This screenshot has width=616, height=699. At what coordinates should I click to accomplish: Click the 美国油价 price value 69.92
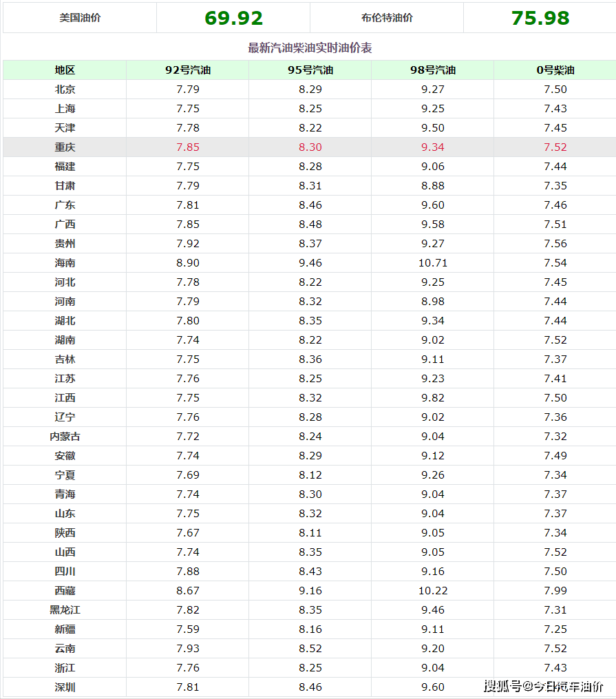[x=233, y=19]
